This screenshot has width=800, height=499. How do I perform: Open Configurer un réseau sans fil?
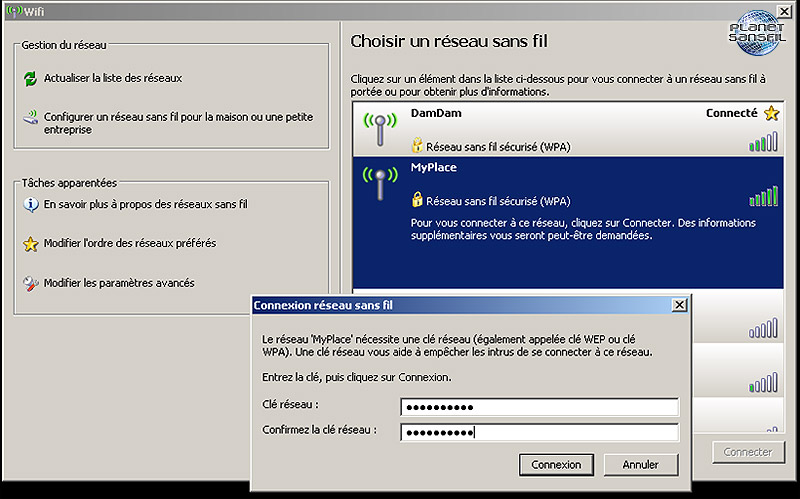[x=178, y=123]
